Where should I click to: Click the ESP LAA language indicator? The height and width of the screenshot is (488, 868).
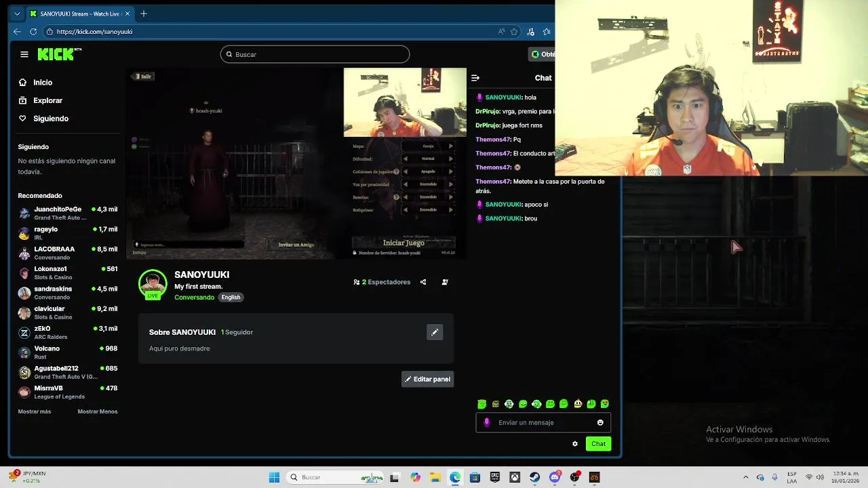[792, 477]
